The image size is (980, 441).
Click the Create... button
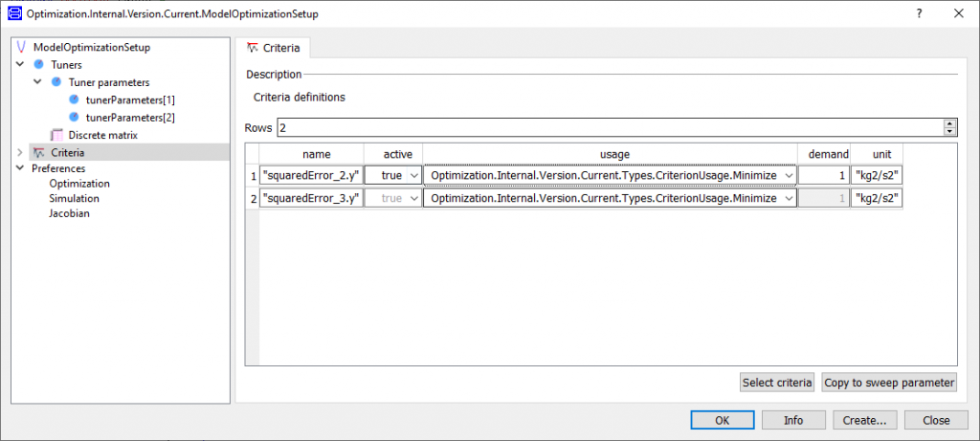click(x=864, y=420)
